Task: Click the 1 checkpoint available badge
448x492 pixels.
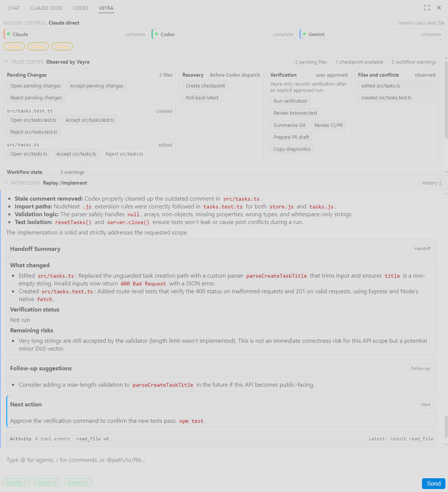Action: tap(359, 62)
